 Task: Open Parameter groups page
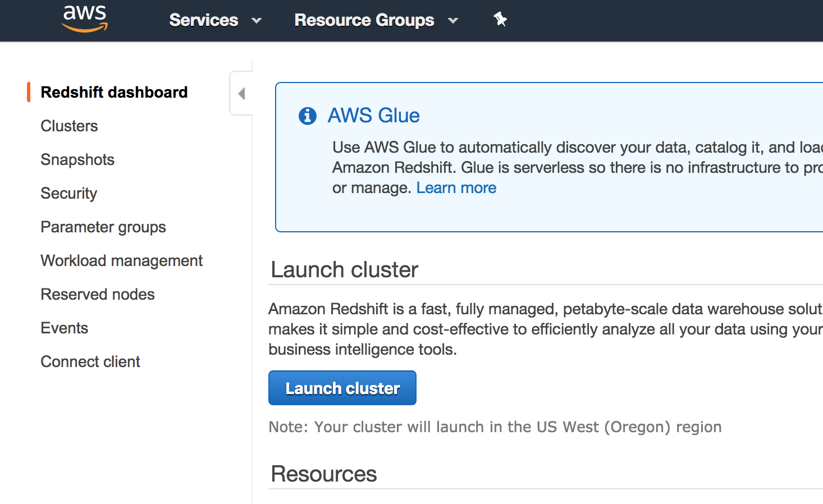click(x=103, y=227)
